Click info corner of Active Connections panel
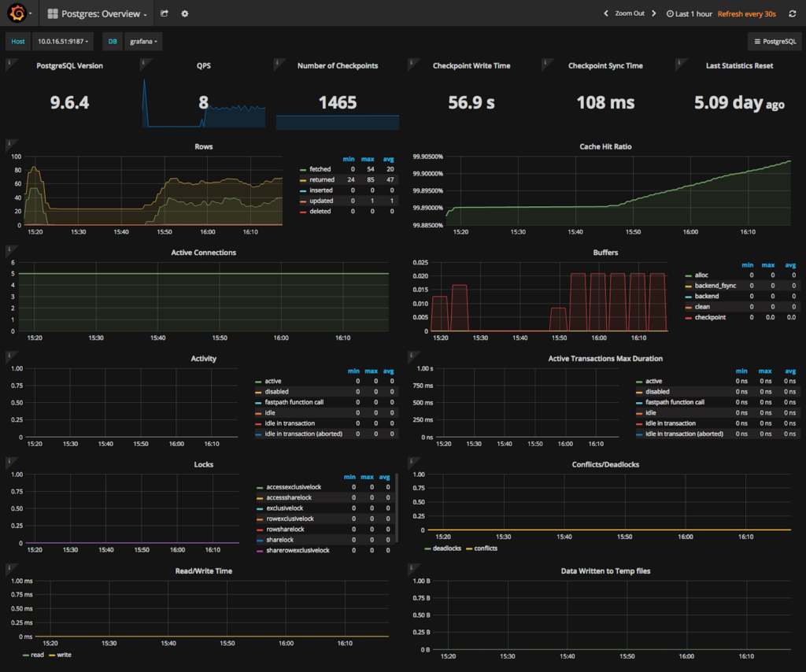The image size is (806, 672). 9,249
